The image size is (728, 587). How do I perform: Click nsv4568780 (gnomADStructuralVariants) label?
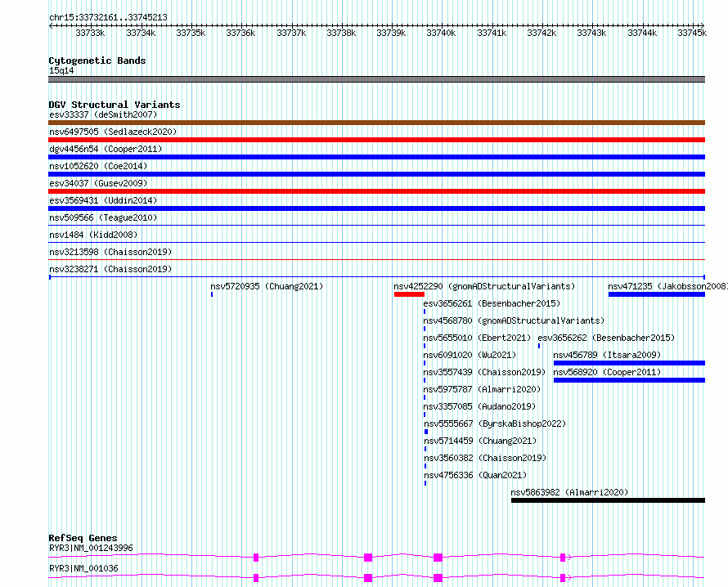click(x=514, y=320)
